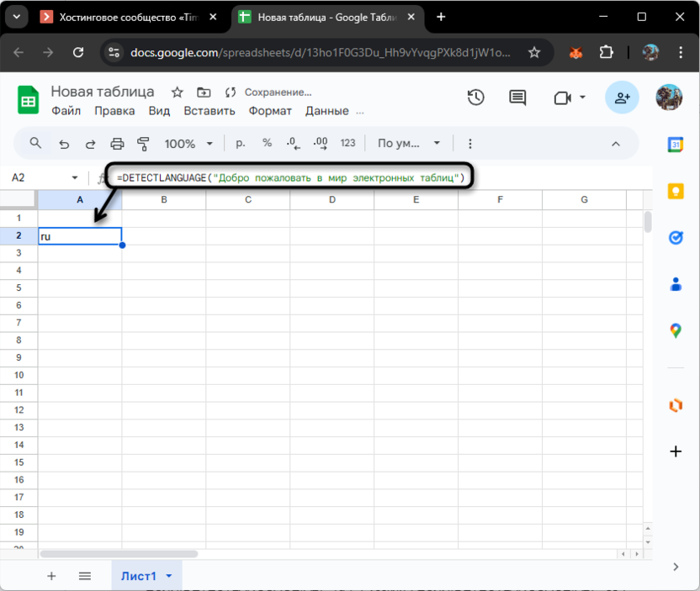The height and width of the screenshot is (591, 700).
Task: Open Google Maps side panel
Action: pos(676,330)
